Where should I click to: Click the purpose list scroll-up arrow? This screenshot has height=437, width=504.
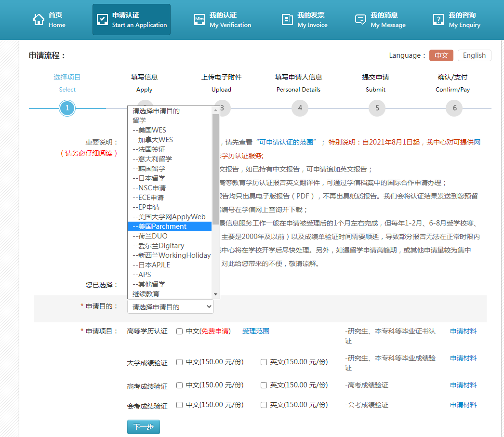(x=215, y=111)
